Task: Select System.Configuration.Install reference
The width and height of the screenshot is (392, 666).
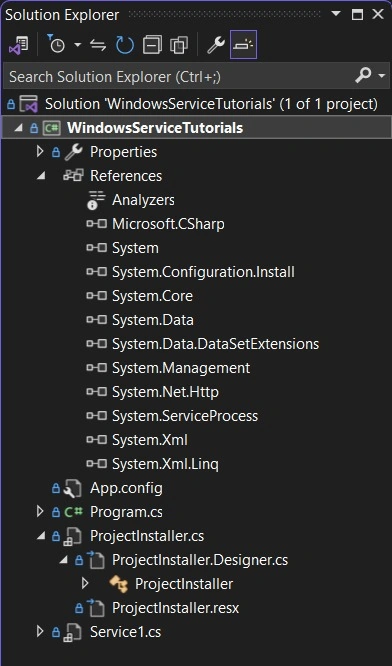Action: [x=203, y=272]
